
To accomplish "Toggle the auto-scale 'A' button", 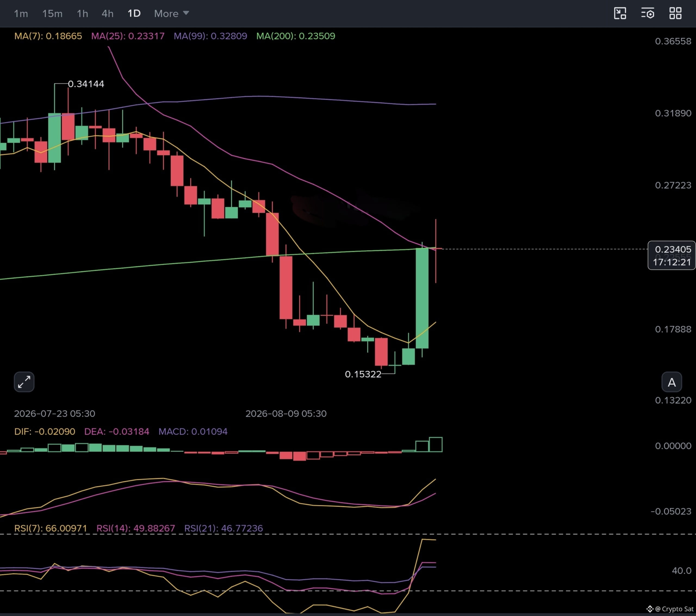I will pos(672,382).
